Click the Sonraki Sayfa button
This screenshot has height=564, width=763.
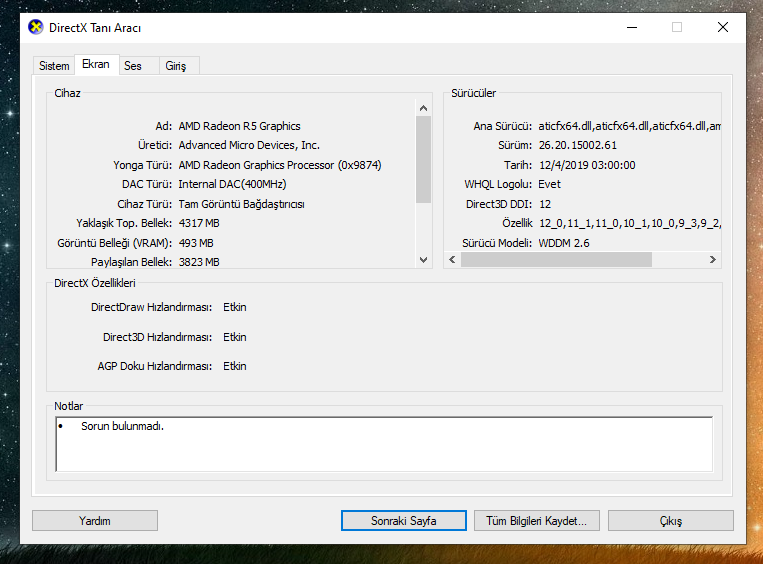pos(403,521)
